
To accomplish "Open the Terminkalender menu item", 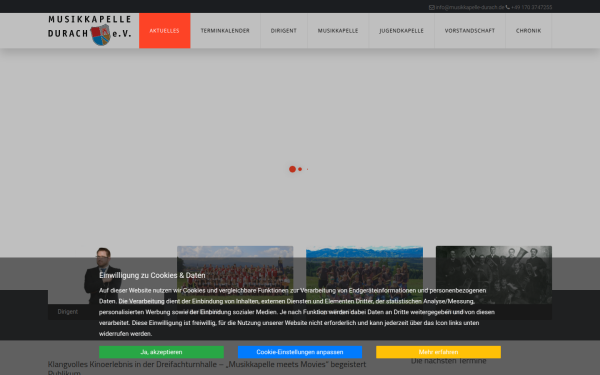I will 225,31.
